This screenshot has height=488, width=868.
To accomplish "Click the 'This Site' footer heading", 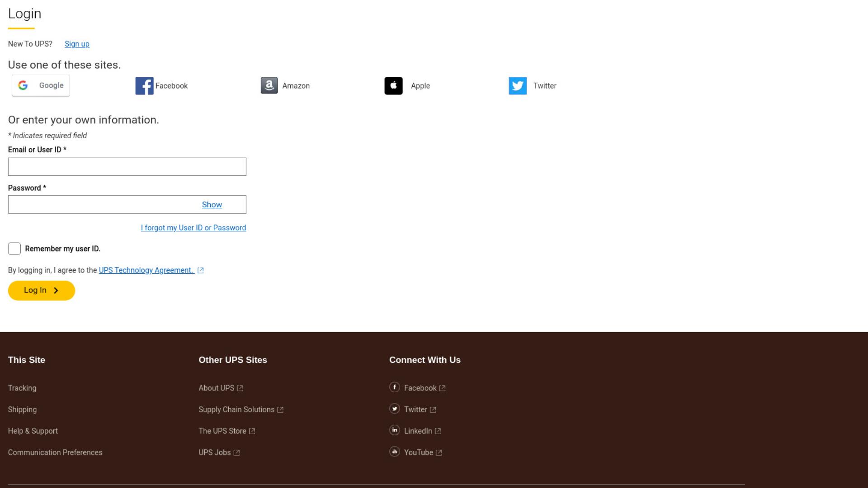I will (x=27, y=360).
